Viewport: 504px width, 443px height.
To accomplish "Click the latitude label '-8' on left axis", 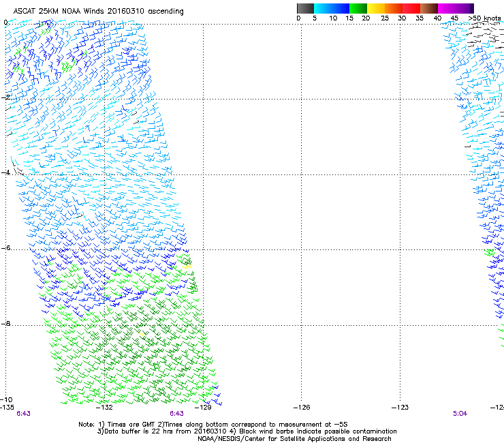I will click(5, 323).
